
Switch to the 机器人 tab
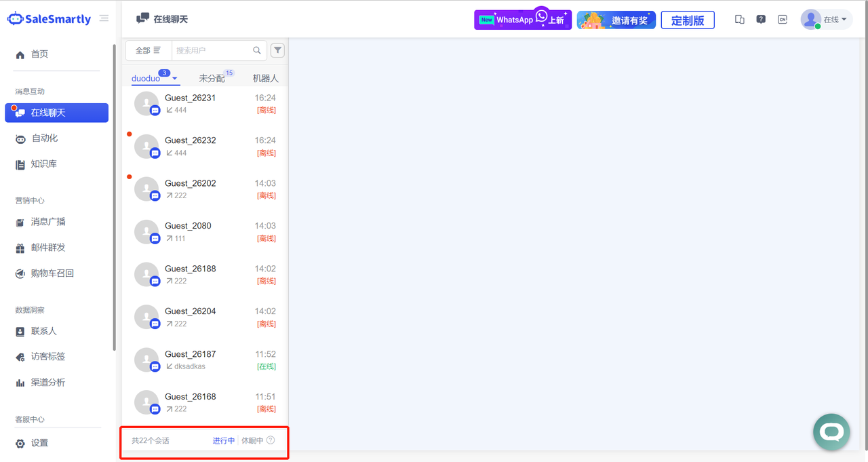tap(265, 79)
